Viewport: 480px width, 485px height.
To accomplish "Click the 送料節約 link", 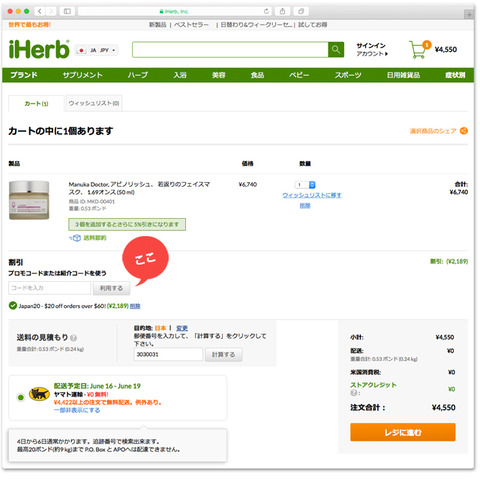I will pos(95,238).
